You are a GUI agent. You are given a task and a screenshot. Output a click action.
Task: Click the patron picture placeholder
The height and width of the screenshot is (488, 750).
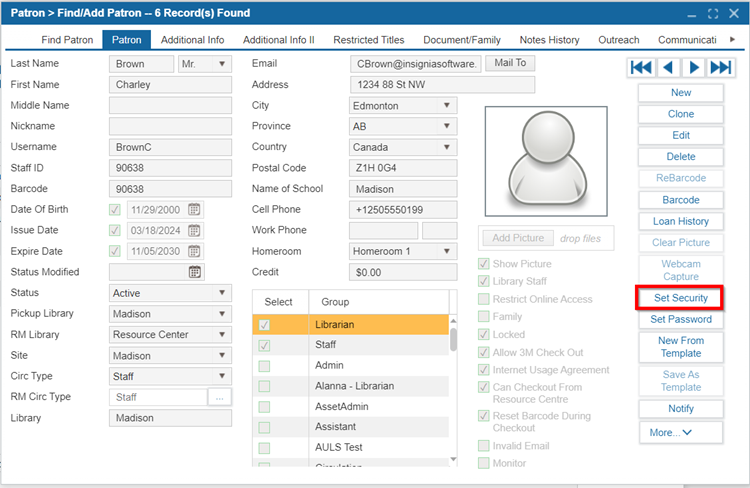(546, 161)
